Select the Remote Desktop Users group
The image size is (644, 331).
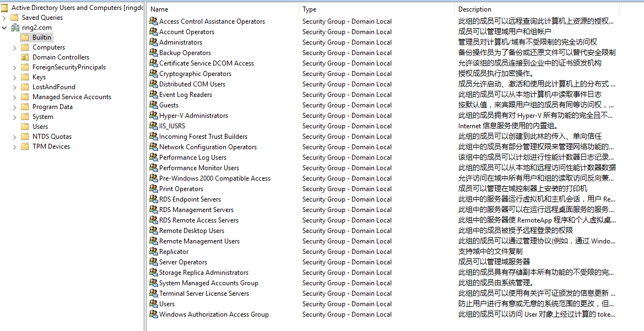point(192,231)
